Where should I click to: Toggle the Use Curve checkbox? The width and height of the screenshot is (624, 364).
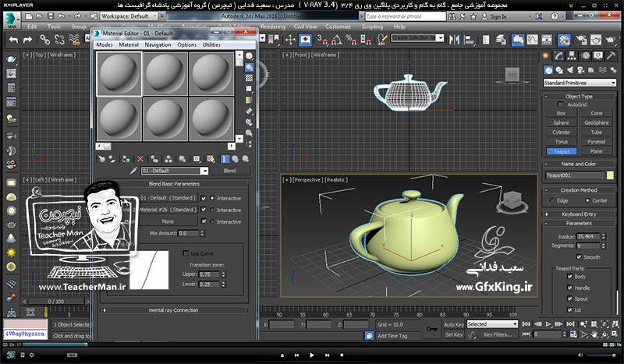[x=185, y=253]
